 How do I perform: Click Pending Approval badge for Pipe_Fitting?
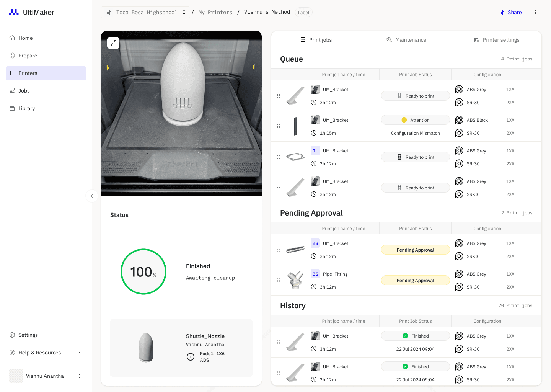[416, 280]
